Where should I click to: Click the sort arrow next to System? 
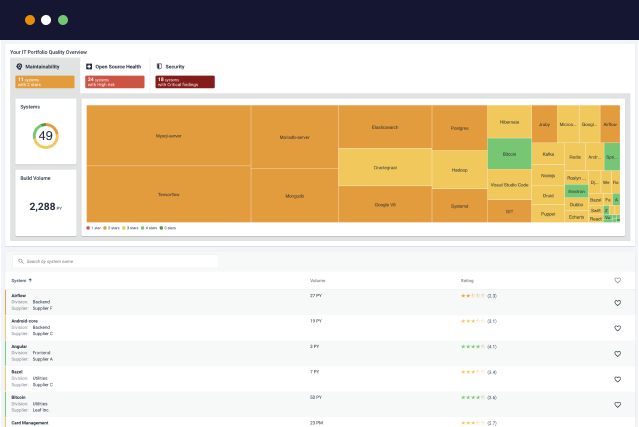[30, 280]
